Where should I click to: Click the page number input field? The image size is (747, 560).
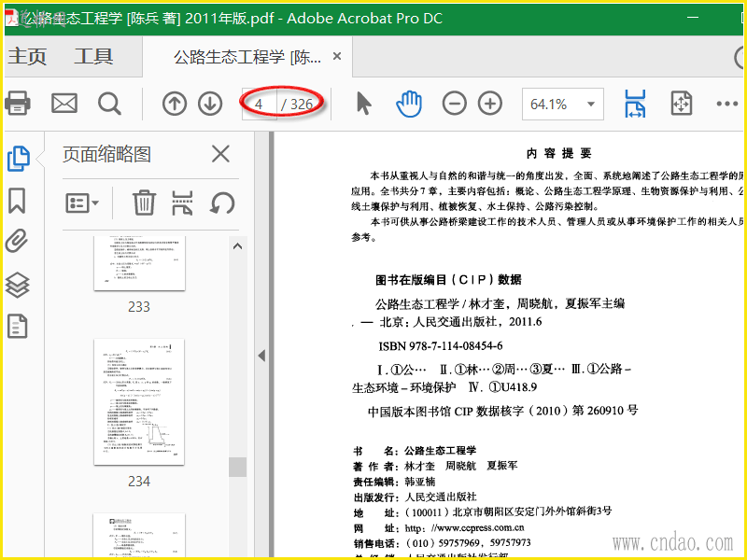tap(260, 104)
